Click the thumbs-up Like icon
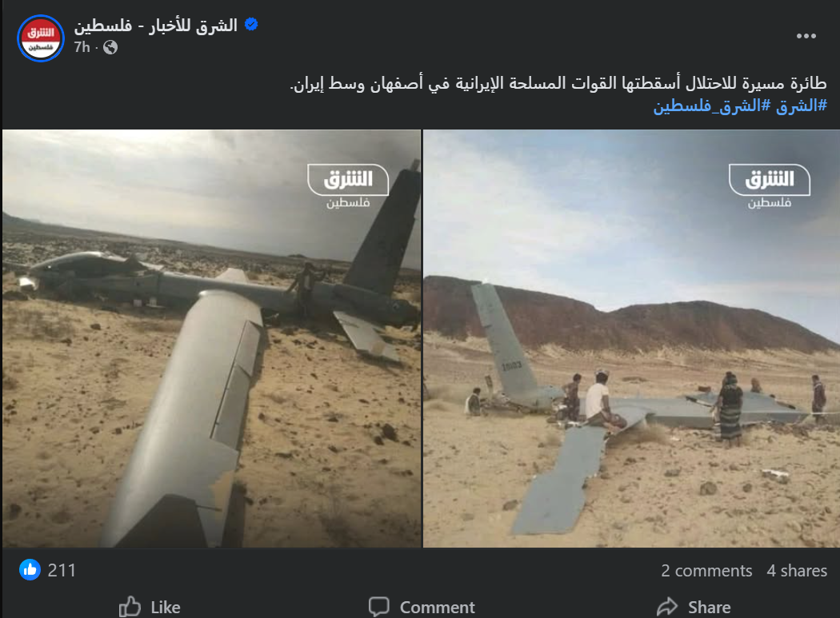The image size is (840, 618). pos(130,608)
